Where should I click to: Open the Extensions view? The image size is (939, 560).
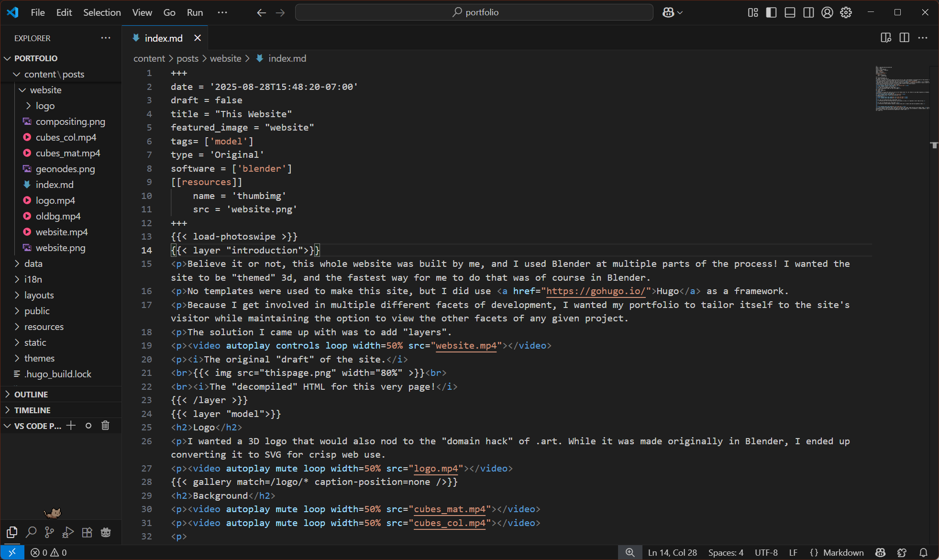[87, 532]
